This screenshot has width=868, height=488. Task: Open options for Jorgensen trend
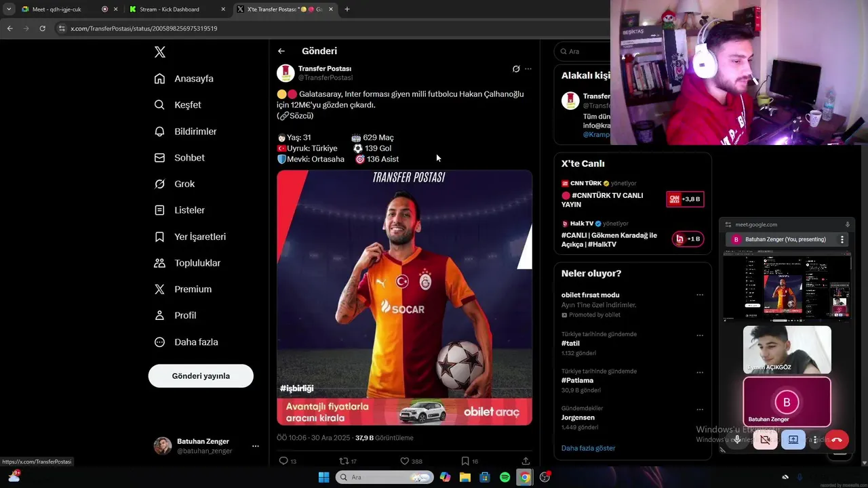tap(700, 409)
